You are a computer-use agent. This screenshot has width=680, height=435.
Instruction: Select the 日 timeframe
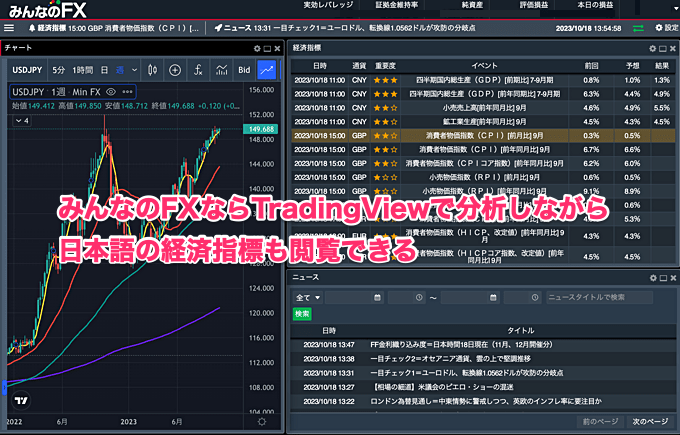pyautogui.click(x=104, y=70)
